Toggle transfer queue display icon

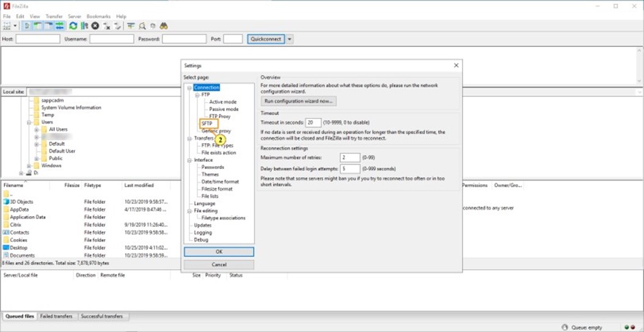click(59, 26)
